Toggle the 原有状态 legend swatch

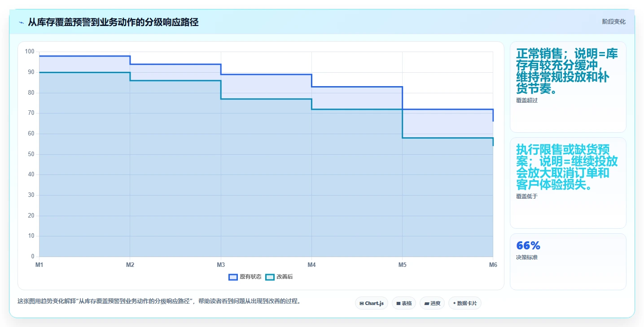point(233,277)
